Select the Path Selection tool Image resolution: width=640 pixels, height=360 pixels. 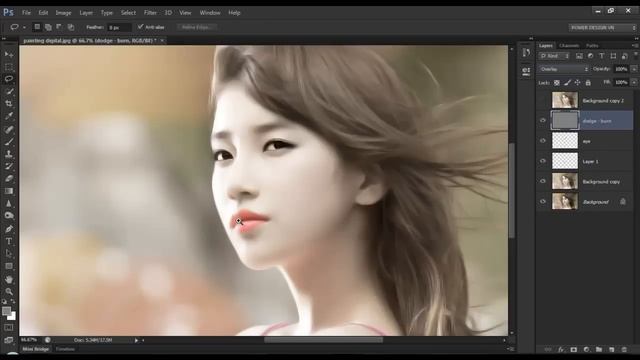[x=9, y=253]
